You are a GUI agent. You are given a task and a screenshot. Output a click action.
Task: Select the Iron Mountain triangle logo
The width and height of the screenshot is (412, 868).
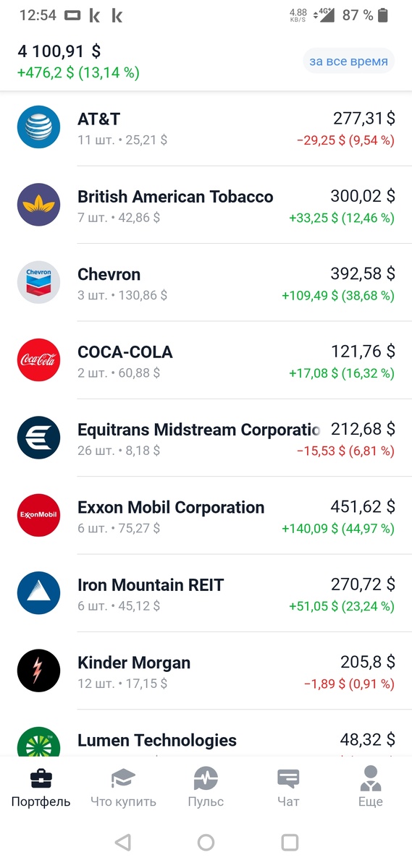click(38, 593)
